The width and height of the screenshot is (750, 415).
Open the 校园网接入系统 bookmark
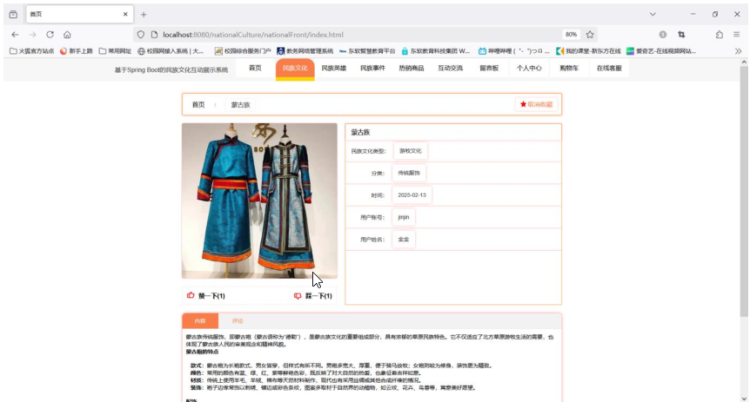tap(171, 51)
